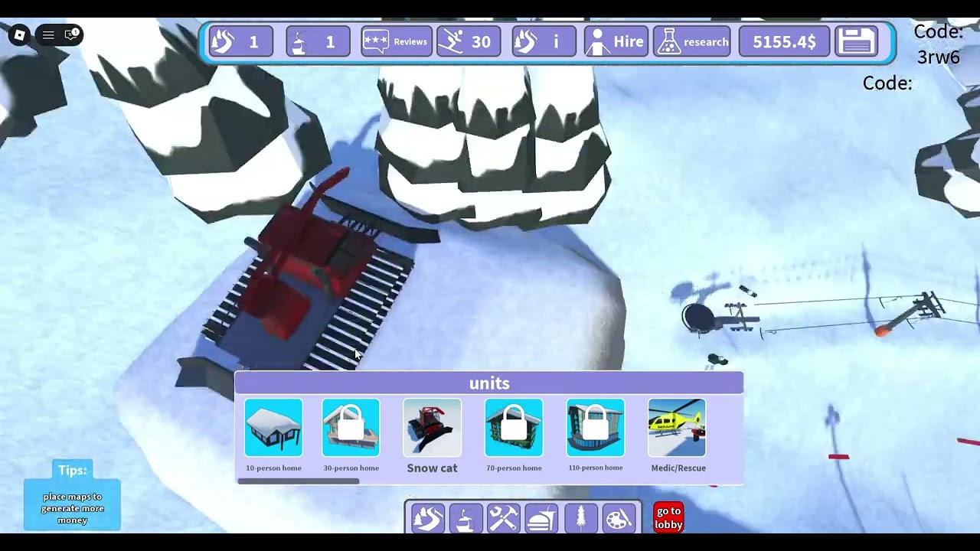Open the Roblox chat icon
Viewport: 980px width, 551px height.
pyautogui.click(x=72, y=34)
